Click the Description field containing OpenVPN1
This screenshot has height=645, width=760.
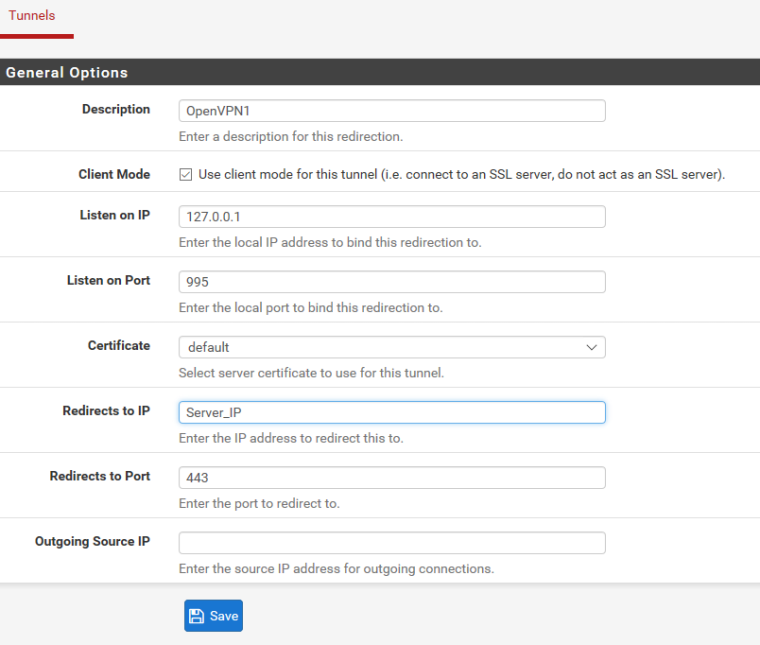coord(392,110)
